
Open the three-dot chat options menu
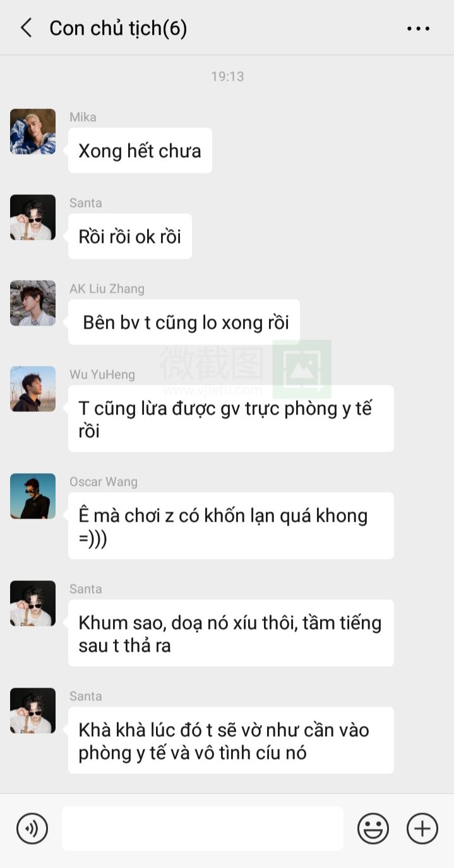(418, 28)
